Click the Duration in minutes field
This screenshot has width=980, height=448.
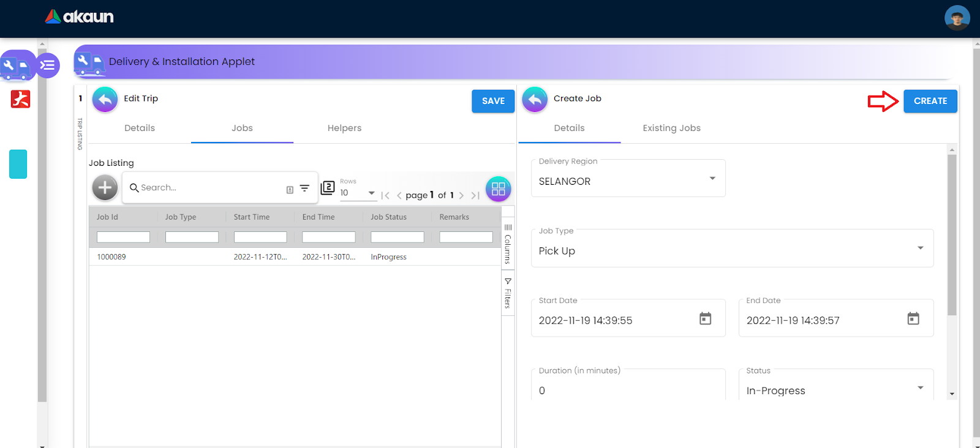click(x=628, y=390)
